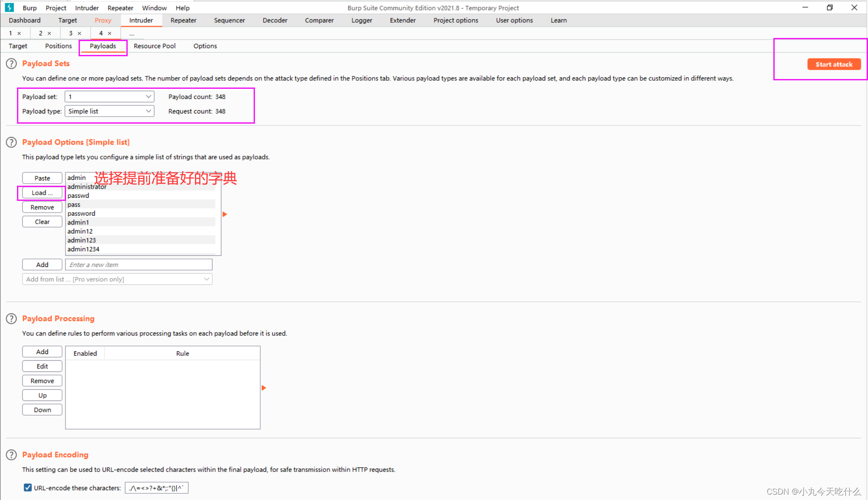Open the Repeater main tab
The image size is (868, 500).
pyautogui.click(x=183, y=21)
